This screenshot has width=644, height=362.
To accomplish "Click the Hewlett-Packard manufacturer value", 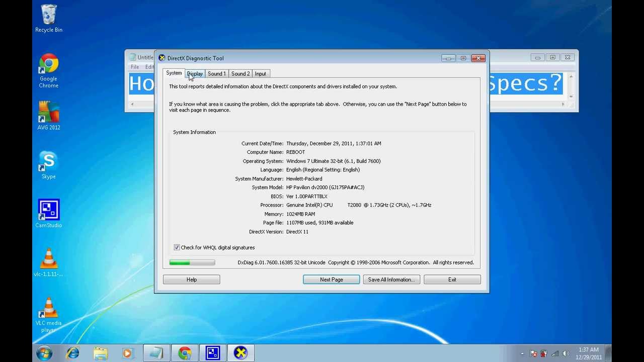I will pos(304,179).
